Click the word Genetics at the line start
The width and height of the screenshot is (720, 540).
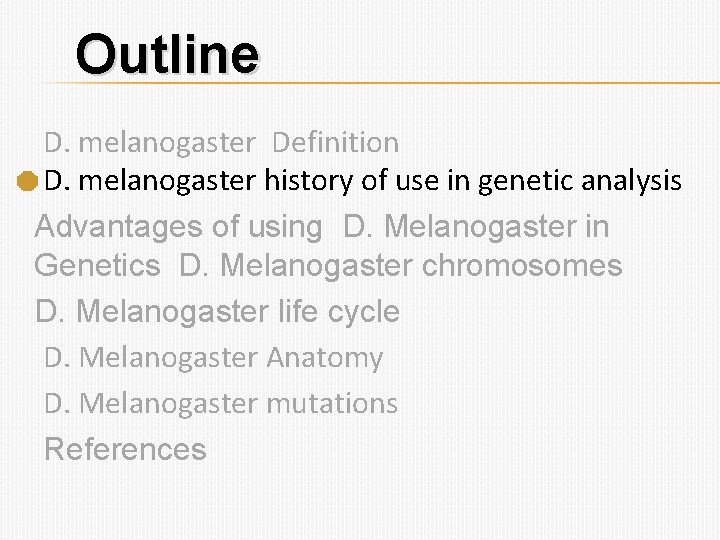96,266
